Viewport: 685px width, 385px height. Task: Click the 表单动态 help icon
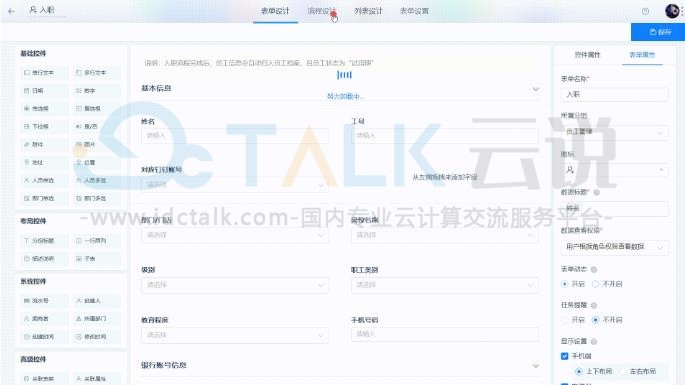tap(594, 270)
